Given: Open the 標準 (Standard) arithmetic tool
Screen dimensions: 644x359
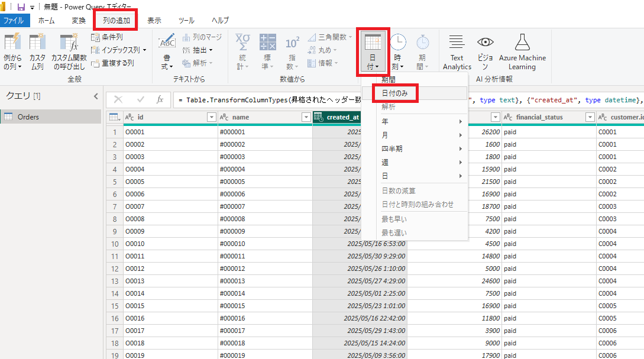Looking at the screenshot, I should pyautogui.click(x=267, y=52).
